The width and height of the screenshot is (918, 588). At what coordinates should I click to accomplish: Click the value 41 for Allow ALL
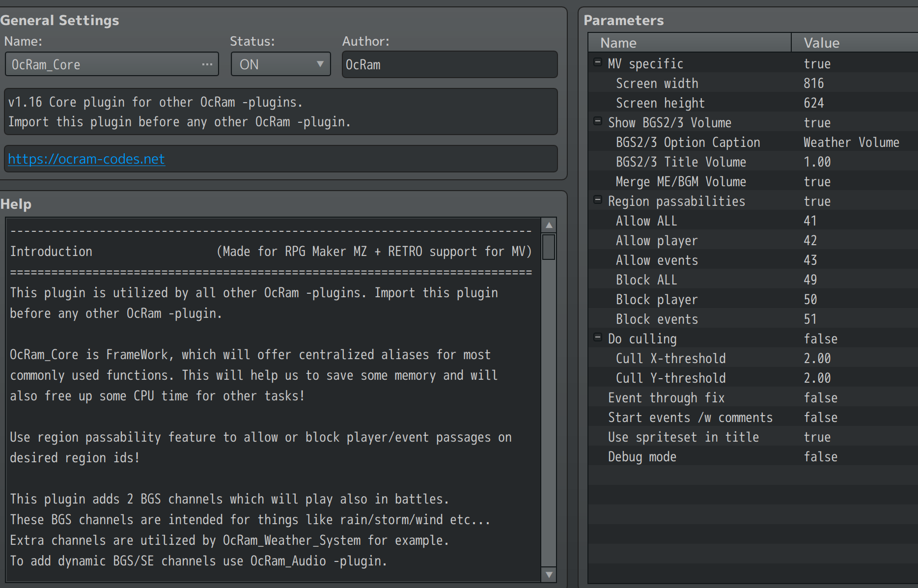(x=810, y=221)
